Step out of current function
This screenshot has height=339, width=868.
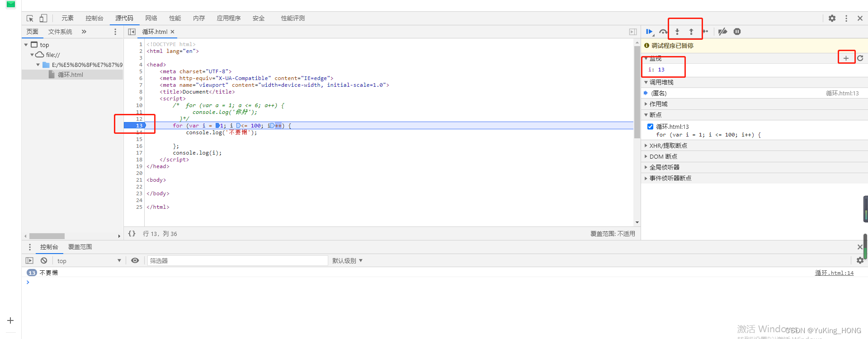pyautogui.click(x=691, y=32)
